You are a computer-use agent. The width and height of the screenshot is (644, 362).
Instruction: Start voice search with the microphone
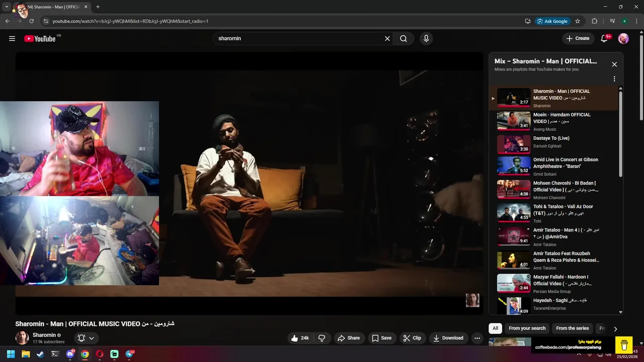(x=426, y=39)
